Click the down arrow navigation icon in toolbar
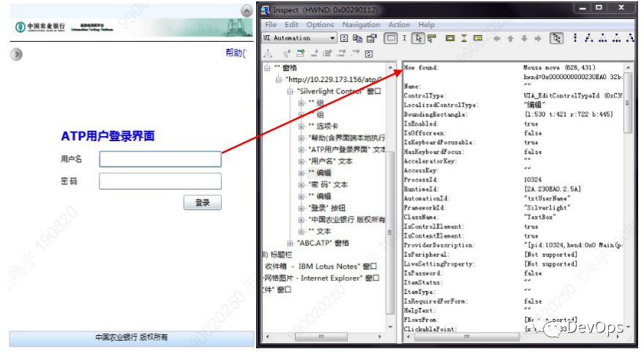The height and width of the screenshot is (357, 644). coord(524,39)
